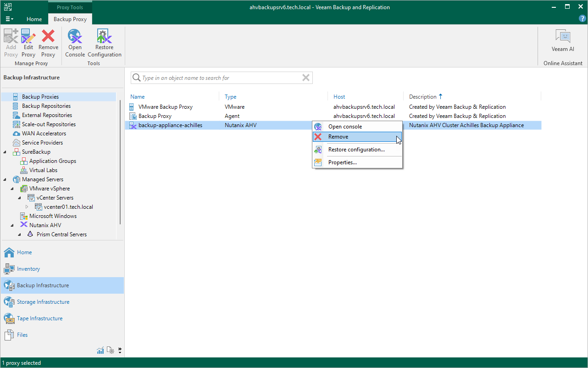Select Remove in the context menu
This screenshot has width=588, height=368.
(x=338, y=137)
